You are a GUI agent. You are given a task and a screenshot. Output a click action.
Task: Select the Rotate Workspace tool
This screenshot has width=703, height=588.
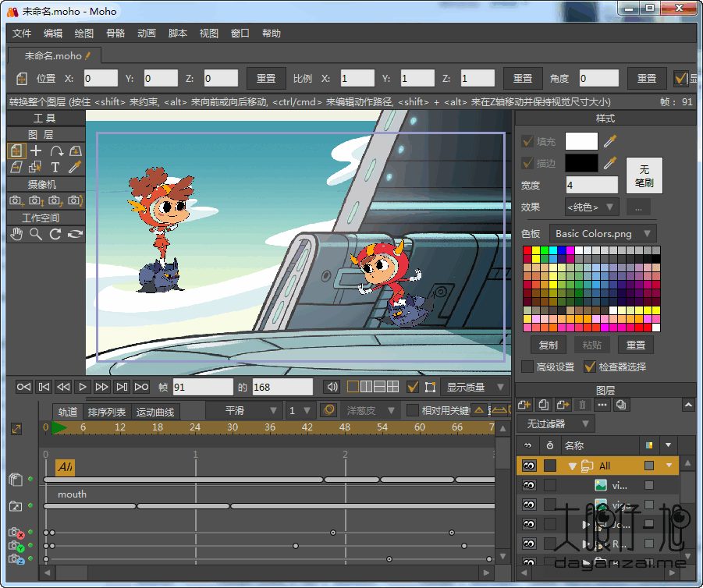(x=55, y=234)
